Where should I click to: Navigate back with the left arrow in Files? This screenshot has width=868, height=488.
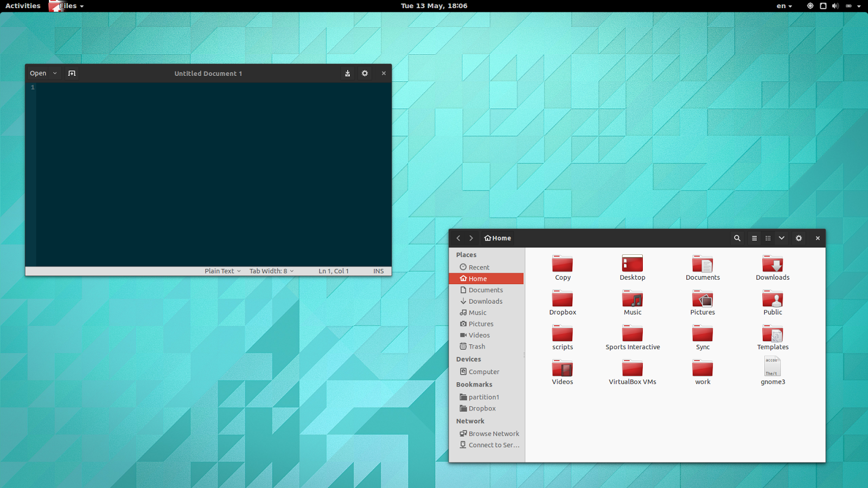(458, 238)
